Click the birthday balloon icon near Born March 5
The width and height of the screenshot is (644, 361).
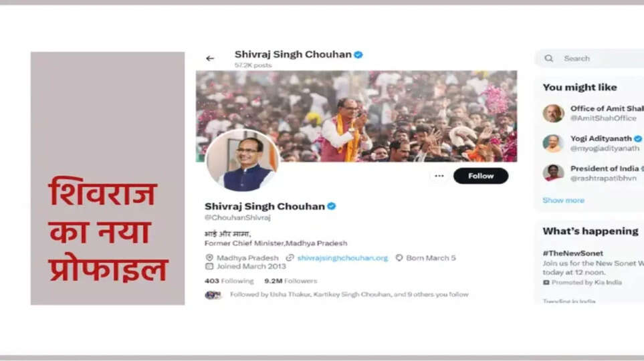click(399, 257)
